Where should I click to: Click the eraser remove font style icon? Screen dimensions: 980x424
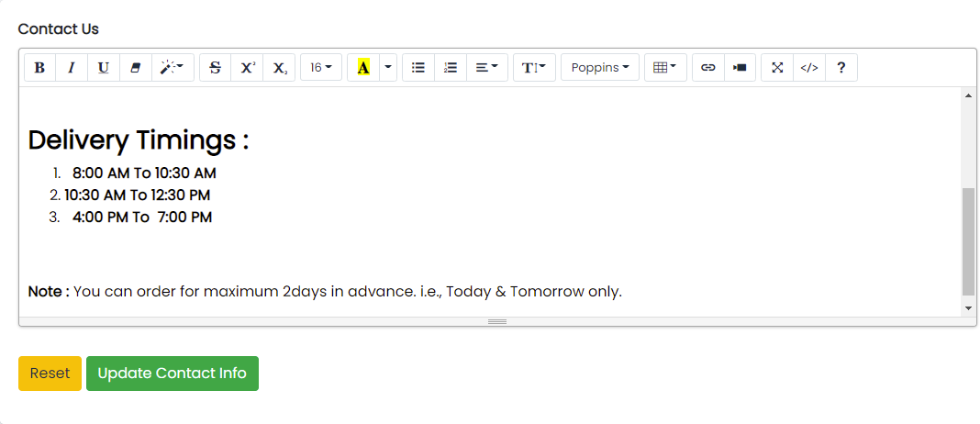(135, 68)
